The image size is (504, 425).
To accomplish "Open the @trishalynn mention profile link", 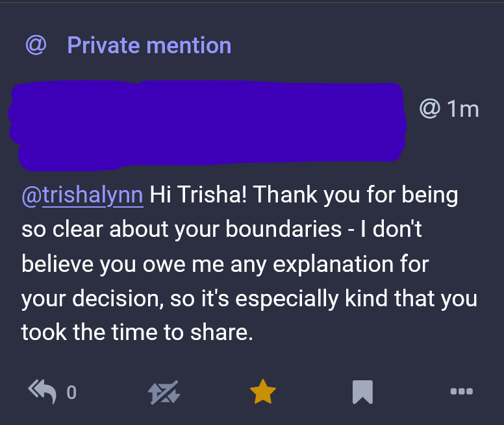I will coord(82,195).
